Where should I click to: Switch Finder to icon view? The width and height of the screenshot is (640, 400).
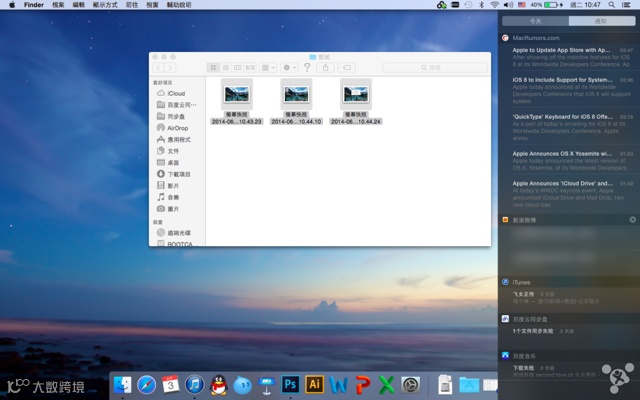(213, 67)
